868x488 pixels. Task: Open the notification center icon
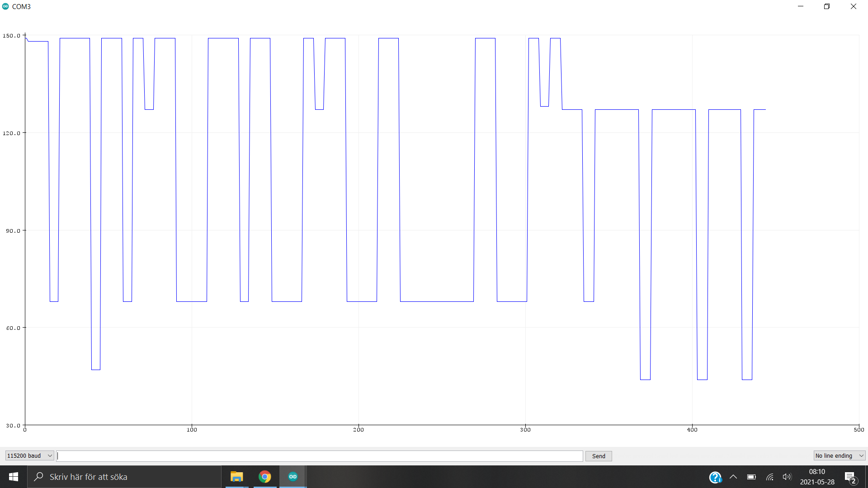click(x=850, y=477)
